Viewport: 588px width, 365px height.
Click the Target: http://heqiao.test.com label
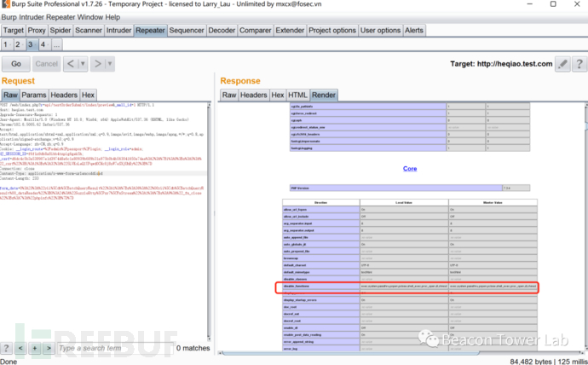[x=501, y=64]
